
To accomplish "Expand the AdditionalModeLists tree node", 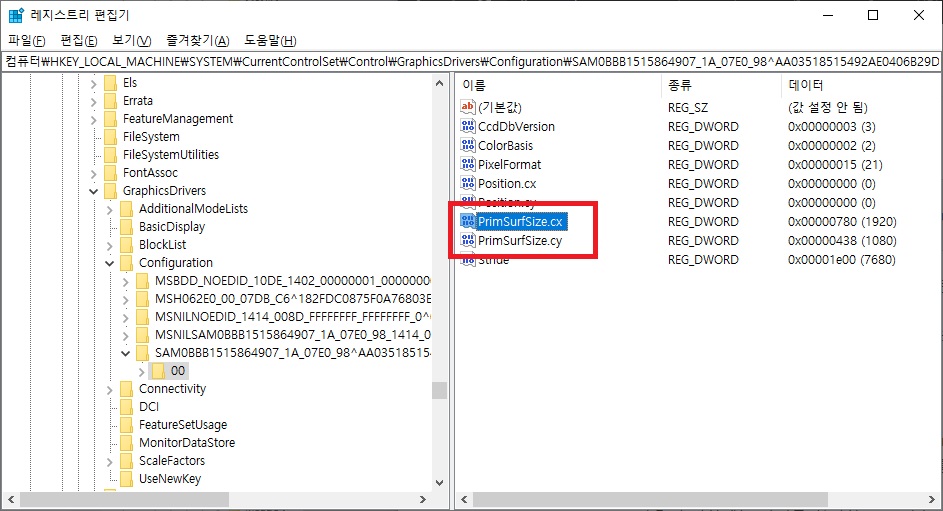I will (x=109, y=209).
